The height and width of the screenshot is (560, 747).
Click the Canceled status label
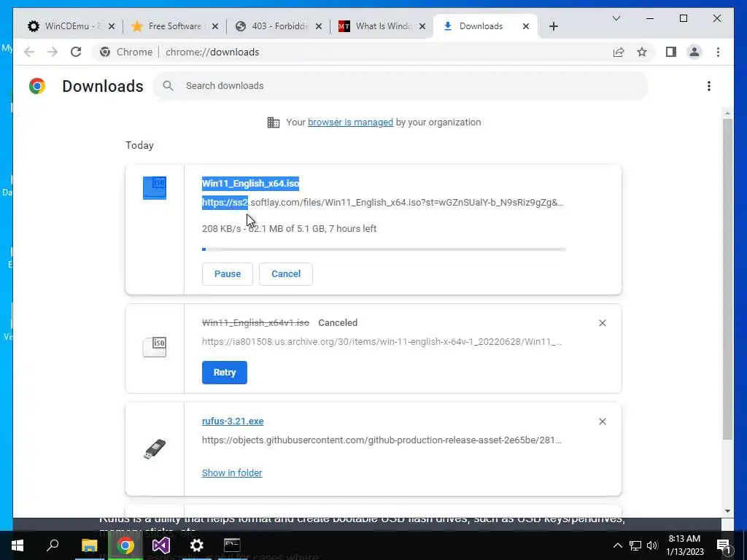point(338,323)
